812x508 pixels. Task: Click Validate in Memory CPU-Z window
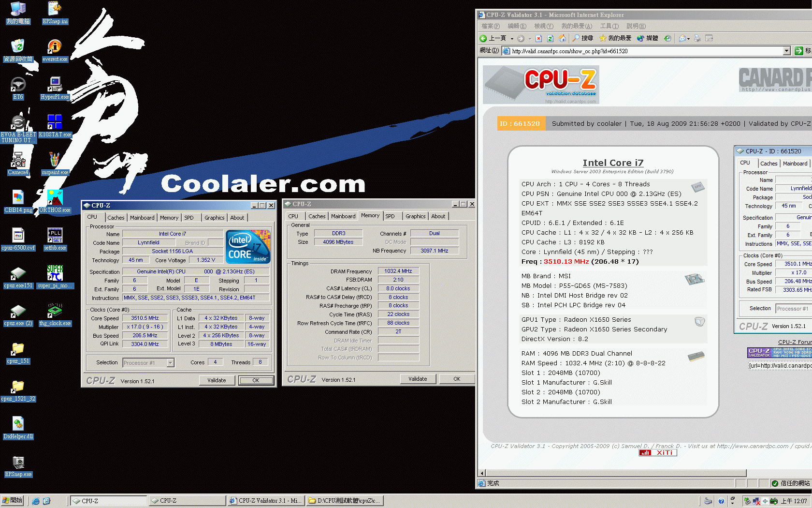pyautogui.click(x=418, y=379)
